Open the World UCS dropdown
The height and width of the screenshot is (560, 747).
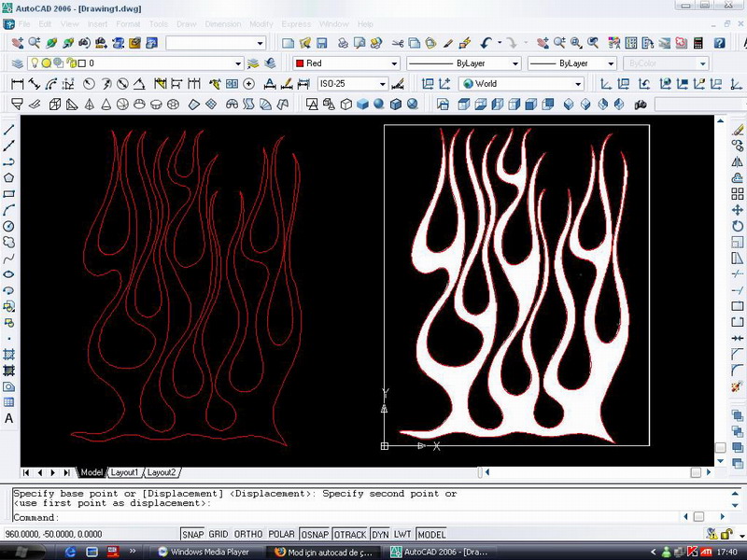578,84
